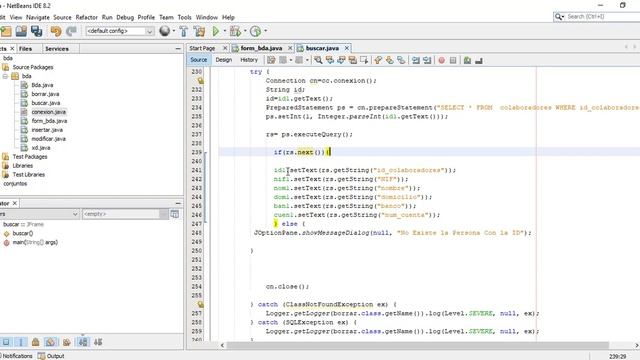Click the Stop Macro Recording icon
640x360 pixels.
[x=453, y=60]
